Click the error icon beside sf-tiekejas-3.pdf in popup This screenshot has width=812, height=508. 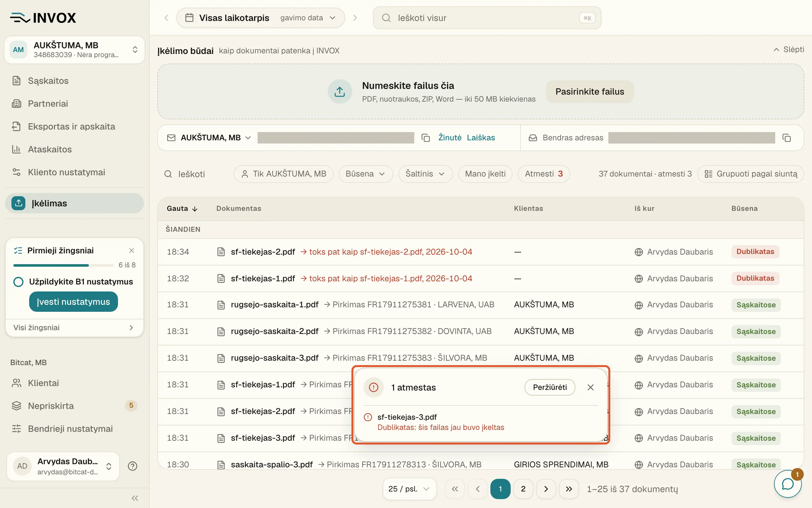tap(368, 417)
